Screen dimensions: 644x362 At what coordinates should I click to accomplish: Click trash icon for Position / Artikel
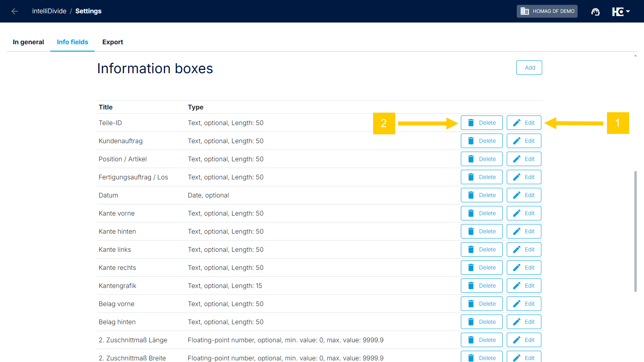(471, 159)
